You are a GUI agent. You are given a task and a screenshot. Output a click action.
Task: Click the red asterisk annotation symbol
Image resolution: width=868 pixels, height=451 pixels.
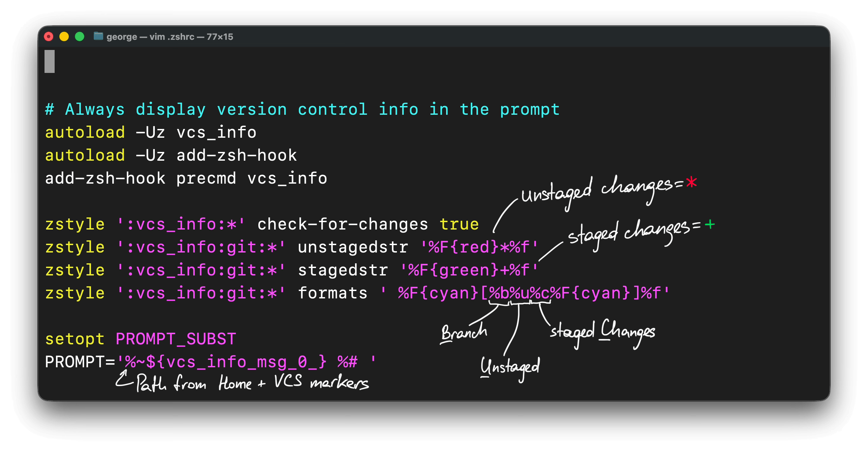pyautogui.click(x=691, y=183)
